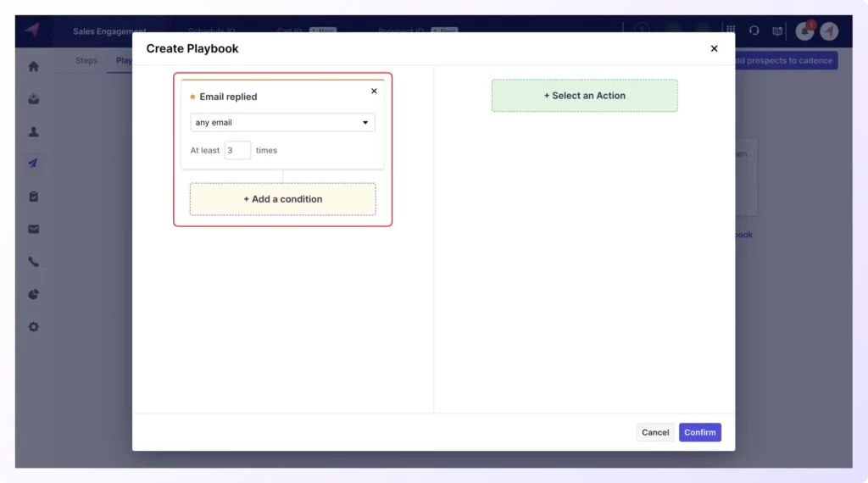Image resolution: width=868 pixels, height=483 pixels.
Task: Open Tasks clipboard icon in sidebar
Action: coord(34,197)
